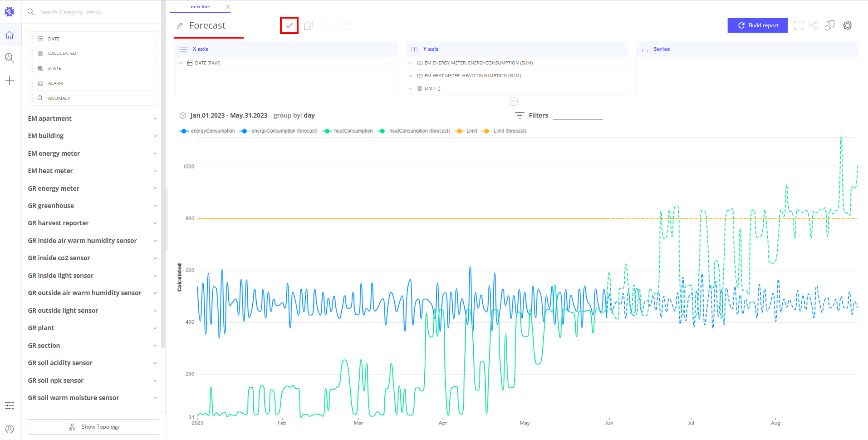Image resolution: width=868 pixels, height=440 pixels.
Task: Expand DATE (RAW) X axis item
Action: [181, 63]
